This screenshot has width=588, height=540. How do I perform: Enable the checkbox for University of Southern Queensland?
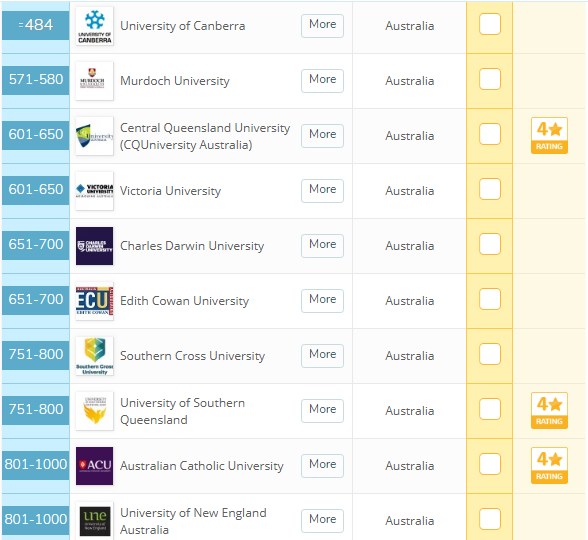coord(490,409)
